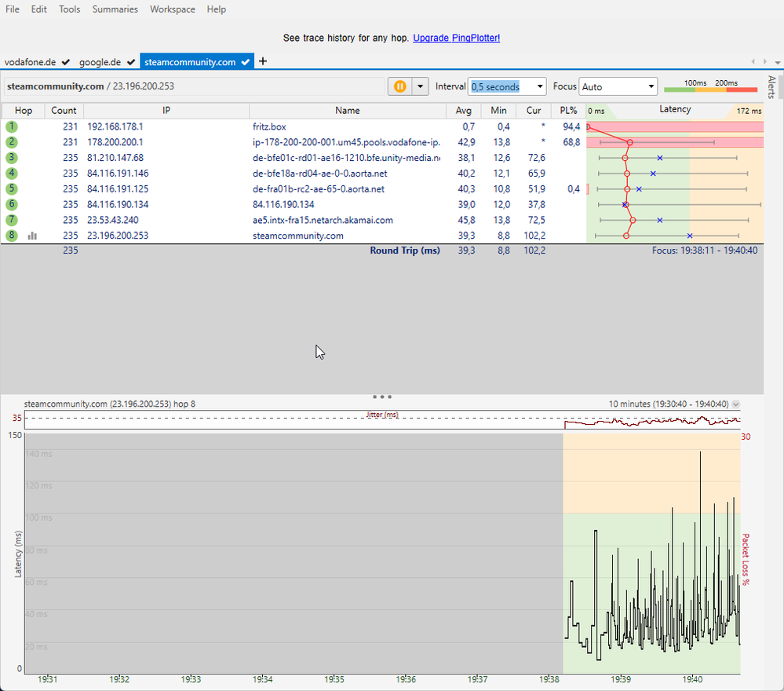Open the Alerts side panel
The width and height of the screenshot is (784, 691).
click(x=771, y=87)
